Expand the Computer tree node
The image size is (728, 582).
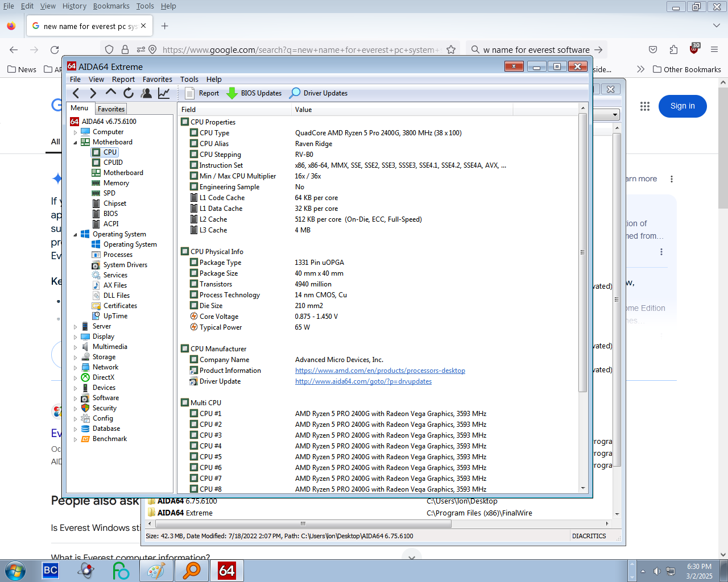[x=75, y=132]
